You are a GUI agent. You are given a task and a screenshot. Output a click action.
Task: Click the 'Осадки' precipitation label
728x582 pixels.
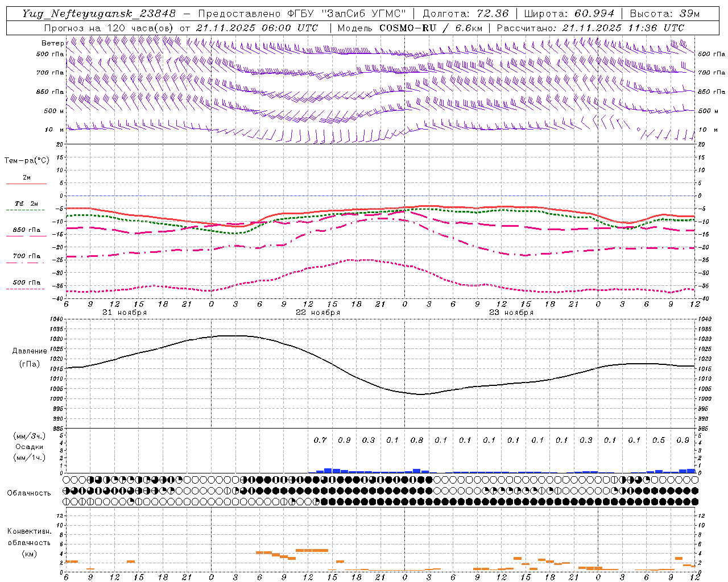point(30,447)
